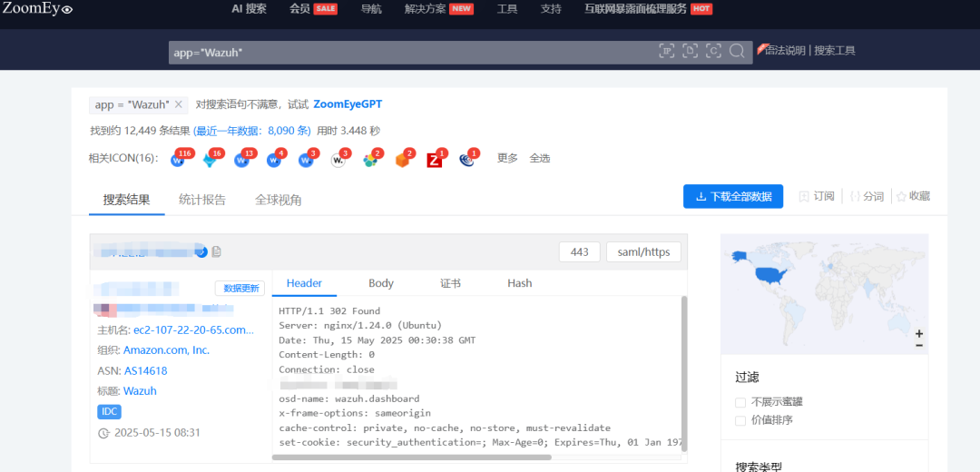Image resolution: width=980 pixels, height=472 pixels.
Task: Switch to the 统计报告 tab
Action: 201,200
